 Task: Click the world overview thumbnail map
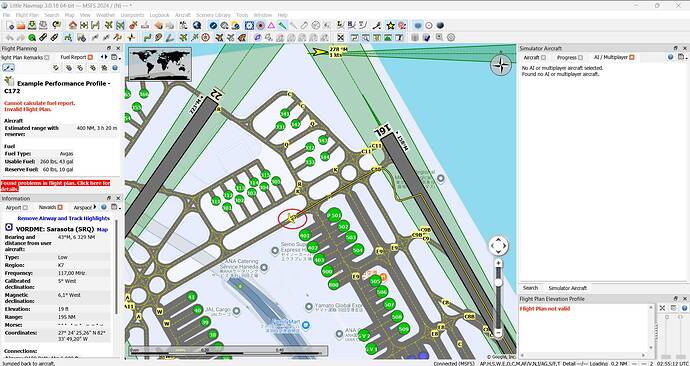[x=160, y=64]
